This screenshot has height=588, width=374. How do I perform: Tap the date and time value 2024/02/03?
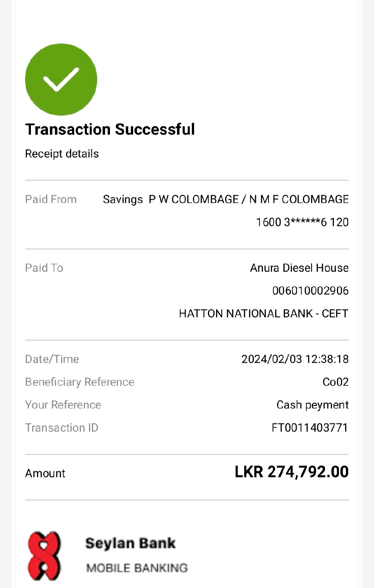click(295, 359)
